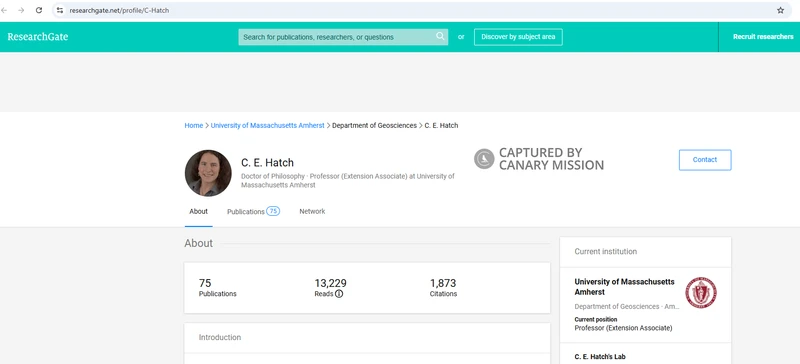Bookmark this page with star icon
The height and width of the screenshot is (364, 800).
click(780, 10)
